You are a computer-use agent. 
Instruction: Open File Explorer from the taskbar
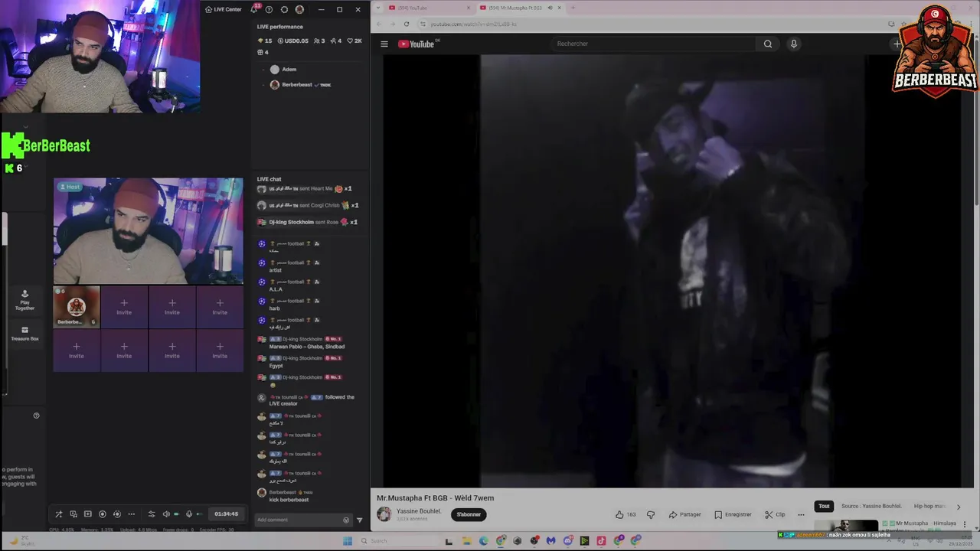point(466,541)
